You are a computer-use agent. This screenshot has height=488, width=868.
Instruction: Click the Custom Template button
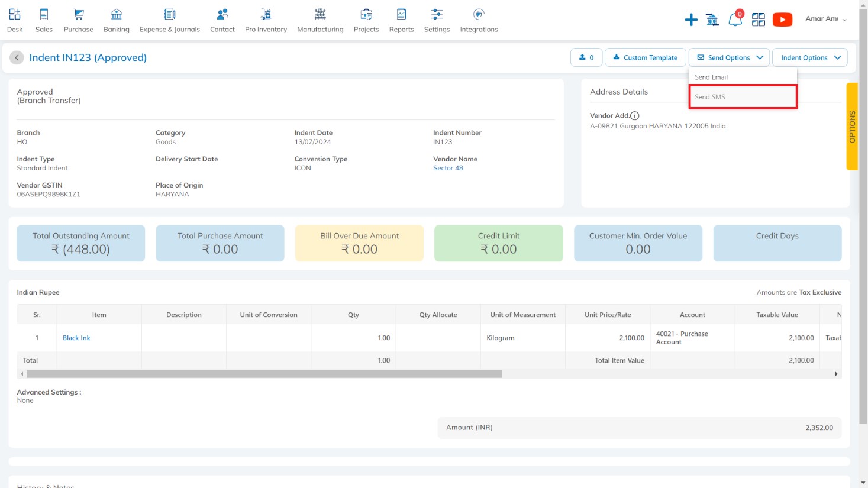pyautogui.click(x=645, y=57)
